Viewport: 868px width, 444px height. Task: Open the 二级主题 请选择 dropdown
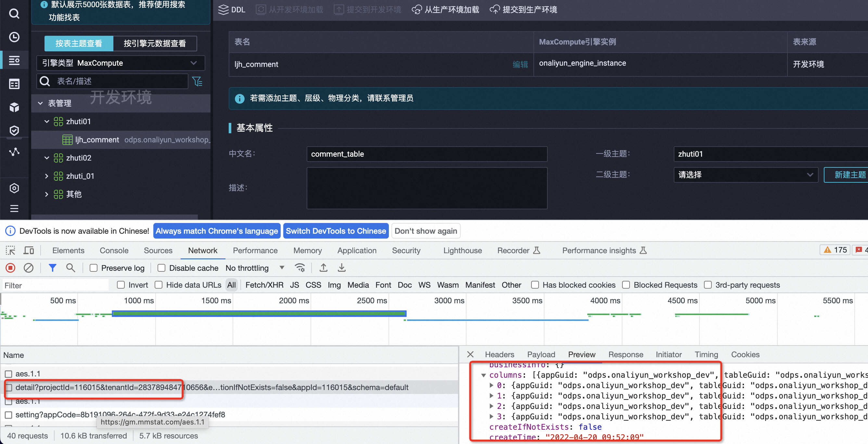(x=746, y=175)
